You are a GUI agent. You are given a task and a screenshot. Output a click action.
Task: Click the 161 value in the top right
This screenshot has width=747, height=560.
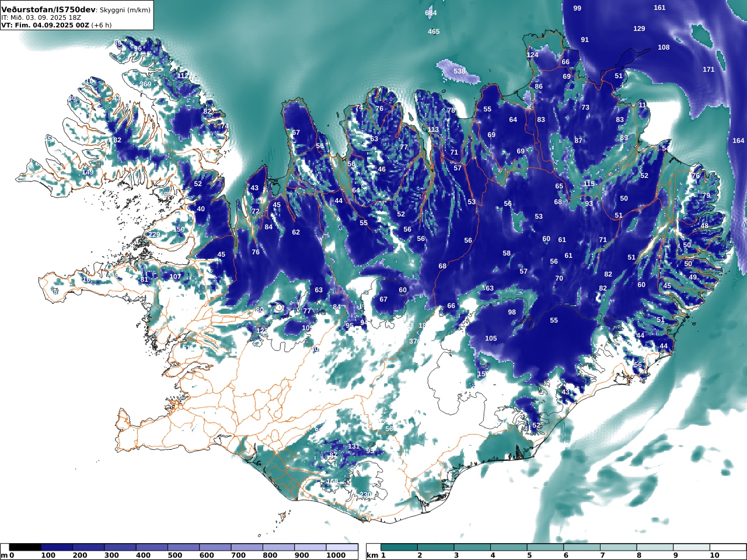point(659,8)
